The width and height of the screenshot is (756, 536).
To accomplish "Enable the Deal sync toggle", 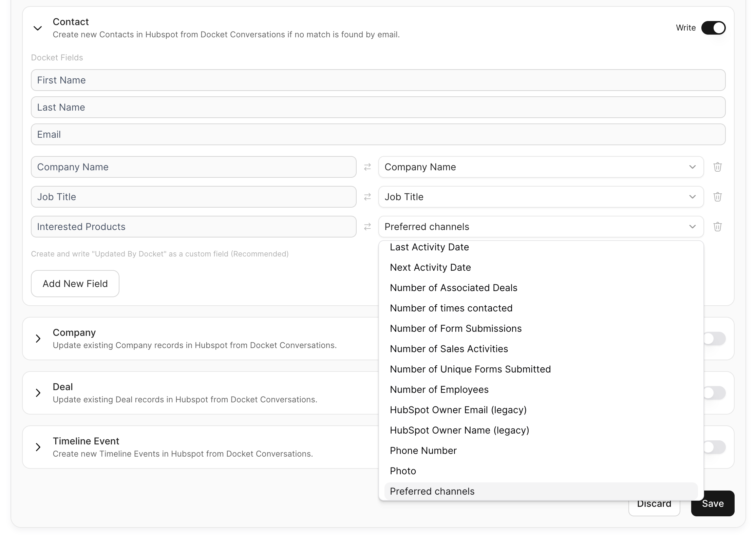I will [x=714, y=393].
